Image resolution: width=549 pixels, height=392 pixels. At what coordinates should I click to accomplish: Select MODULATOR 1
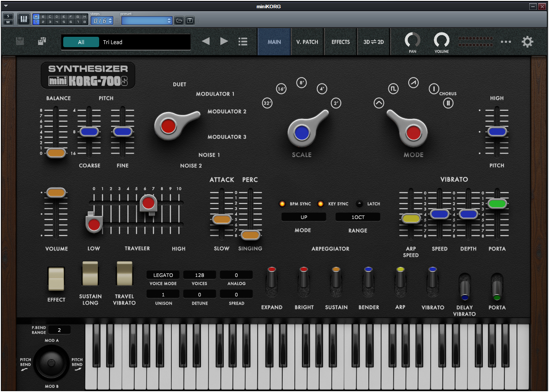point(215,94)
